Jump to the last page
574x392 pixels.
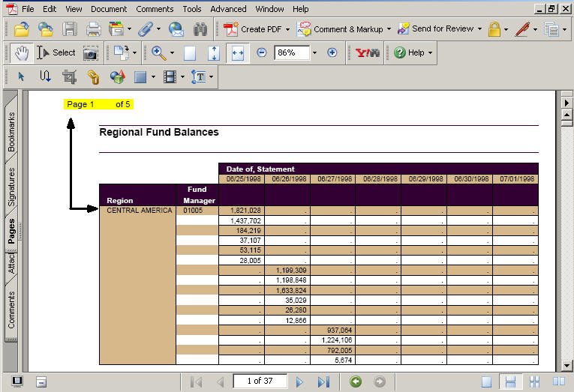[x=323, y=382]
